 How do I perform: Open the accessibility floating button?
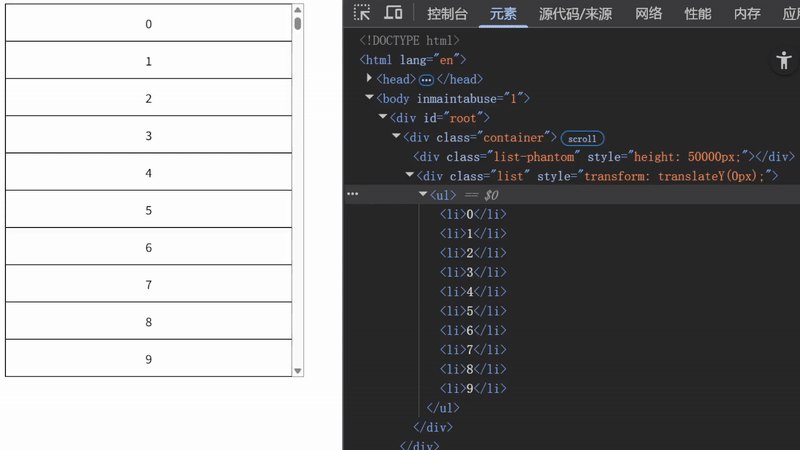(783, 60)
